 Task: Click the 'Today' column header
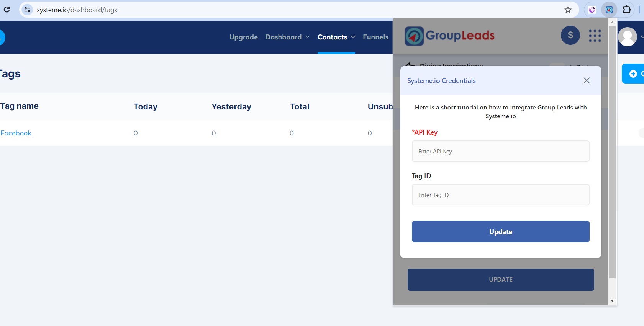146,107
